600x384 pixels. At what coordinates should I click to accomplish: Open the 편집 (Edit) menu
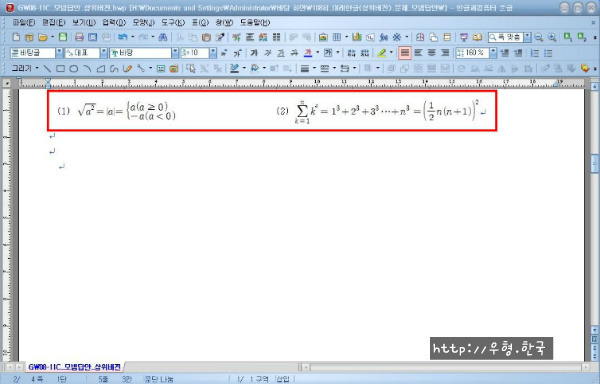point(54,23)
